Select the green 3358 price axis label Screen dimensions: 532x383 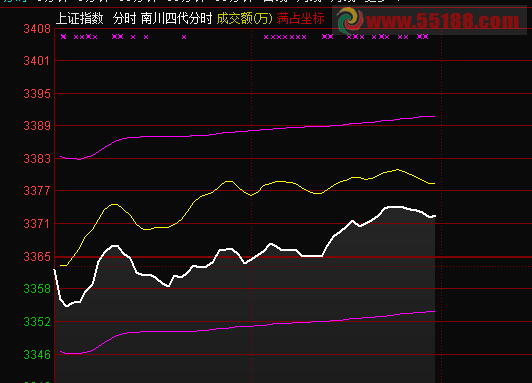tap(37, 289)
